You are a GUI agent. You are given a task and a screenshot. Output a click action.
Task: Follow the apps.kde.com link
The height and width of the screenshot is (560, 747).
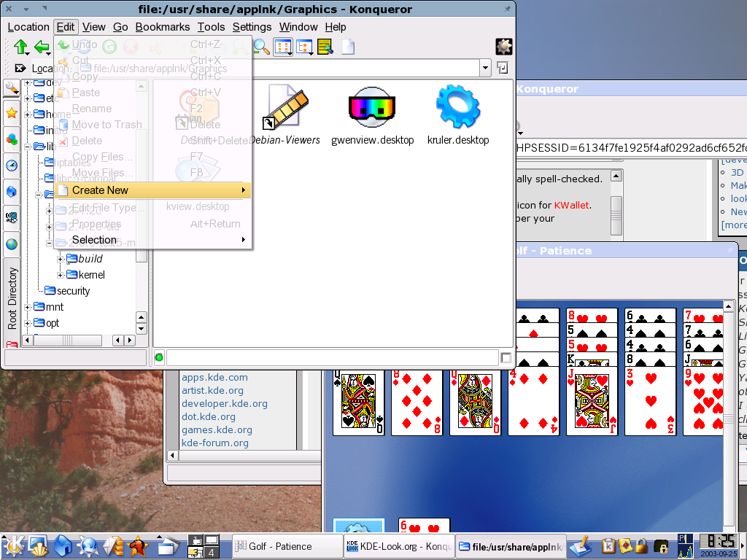point(214,377)
